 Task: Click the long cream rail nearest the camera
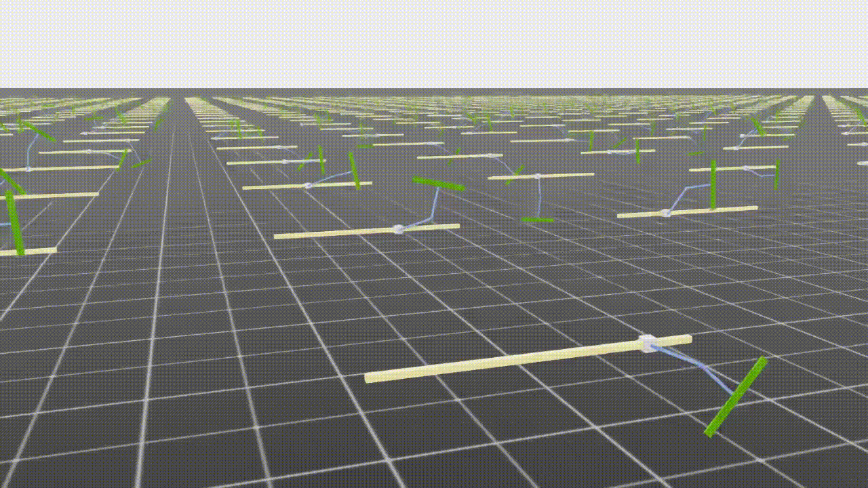click(502, 360)
